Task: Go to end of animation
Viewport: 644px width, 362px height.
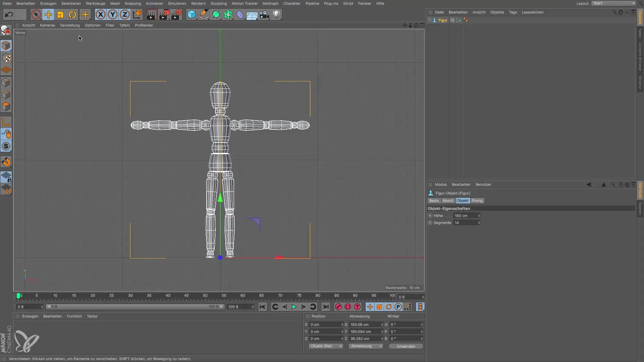Action: point(325,307)
